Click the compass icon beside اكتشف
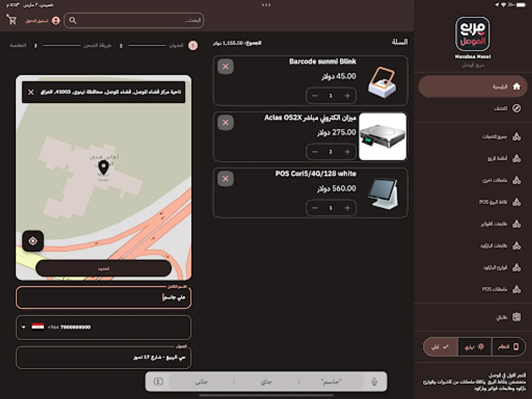The height and width of the screenshot is (399, 532). [x=516, y=108]
